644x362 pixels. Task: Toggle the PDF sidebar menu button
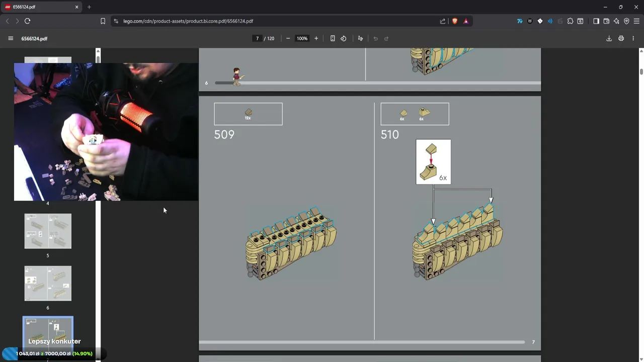click(11, 38)
